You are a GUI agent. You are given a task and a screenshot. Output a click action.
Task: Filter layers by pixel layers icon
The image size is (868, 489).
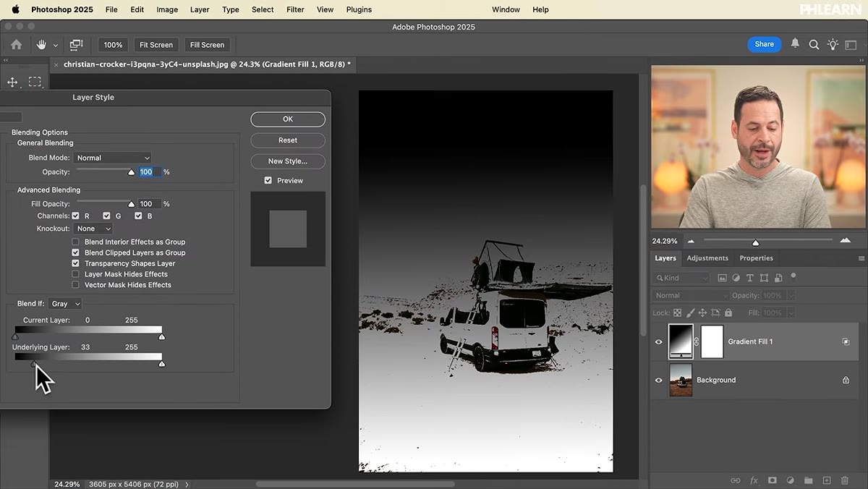coord(722,278)
